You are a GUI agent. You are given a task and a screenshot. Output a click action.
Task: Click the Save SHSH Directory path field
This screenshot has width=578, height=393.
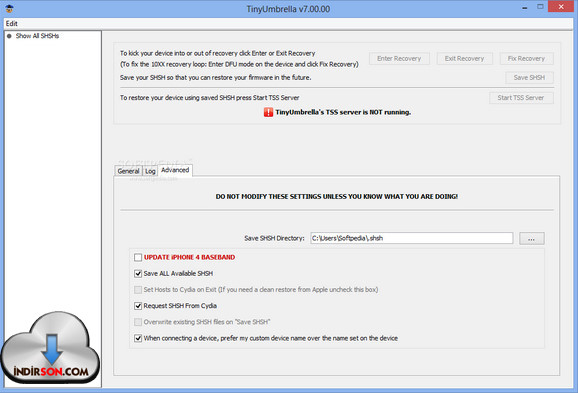tap(411, 238)
